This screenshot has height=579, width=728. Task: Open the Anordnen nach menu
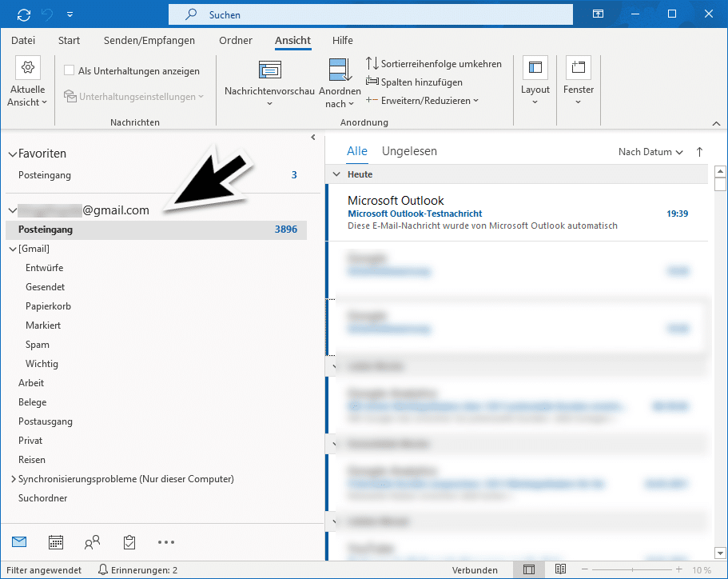(340, 84)
